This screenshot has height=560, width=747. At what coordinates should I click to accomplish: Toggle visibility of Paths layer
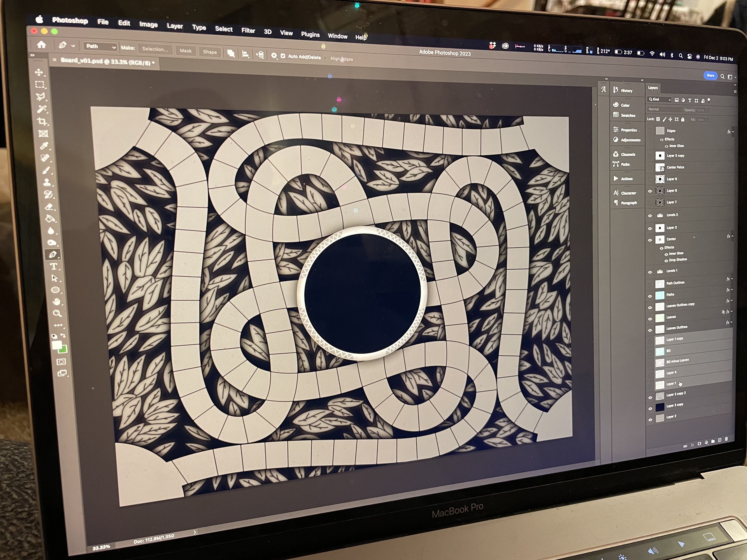pyautogui.click(x=650, y=296)
